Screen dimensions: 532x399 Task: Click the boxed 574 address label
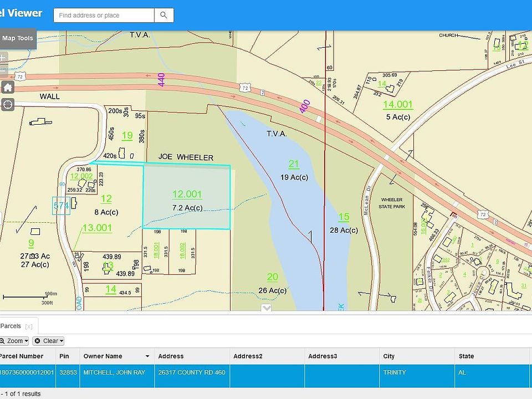point(61,206)
